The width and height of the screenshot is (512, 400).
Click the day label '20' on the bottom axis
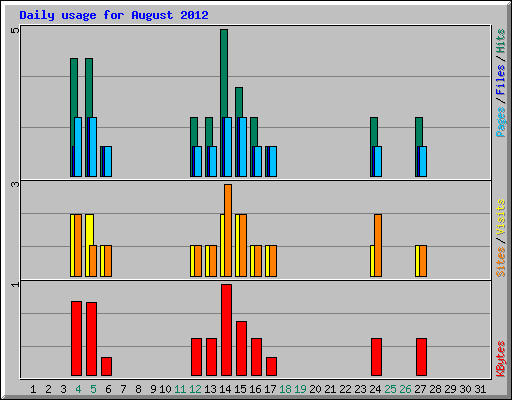point(315,389)
